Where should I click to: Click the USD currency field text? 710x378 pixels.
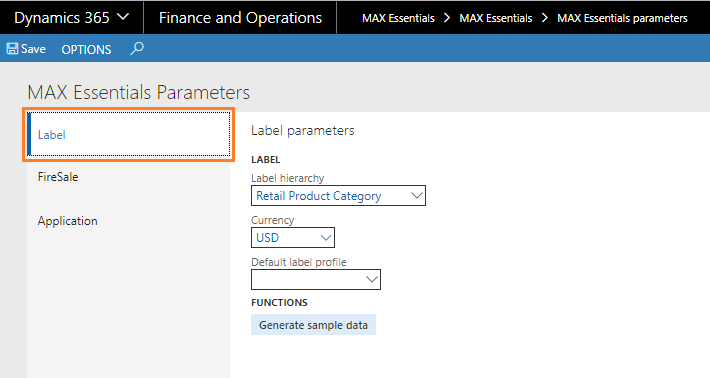click(268, 238)
